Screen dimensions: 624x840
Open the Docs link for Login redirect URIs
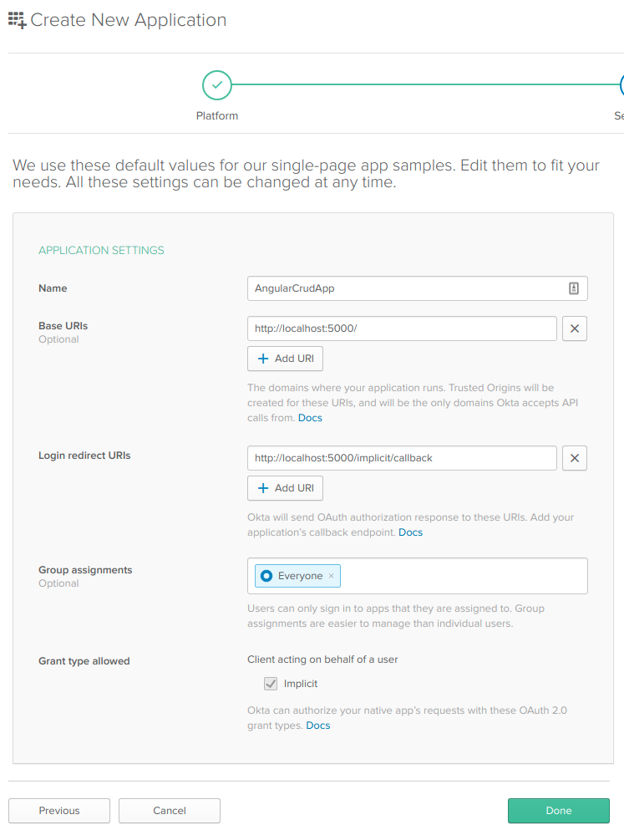410,532
